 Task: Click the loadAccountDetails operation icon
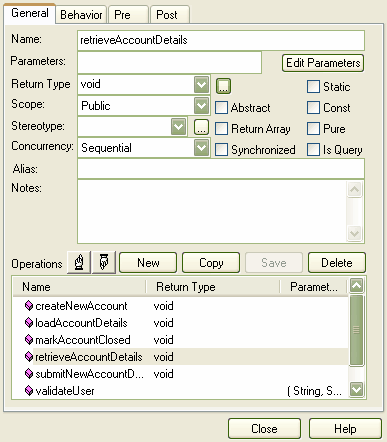(29, 322)
